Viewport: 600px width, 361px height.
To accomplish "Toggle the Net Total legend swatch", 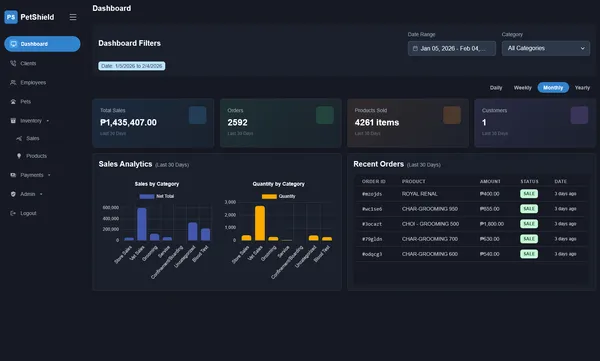I will 147,196.
